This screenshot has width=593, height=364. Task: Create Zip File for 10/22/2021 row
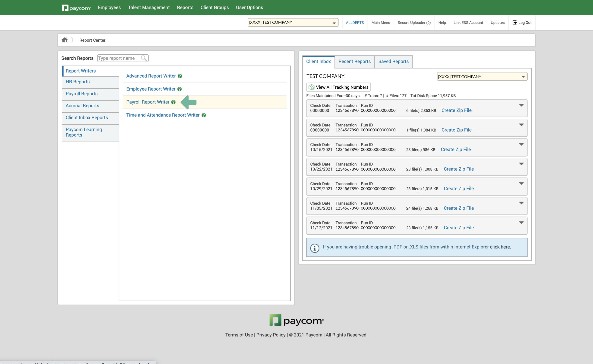pos(459,169)
